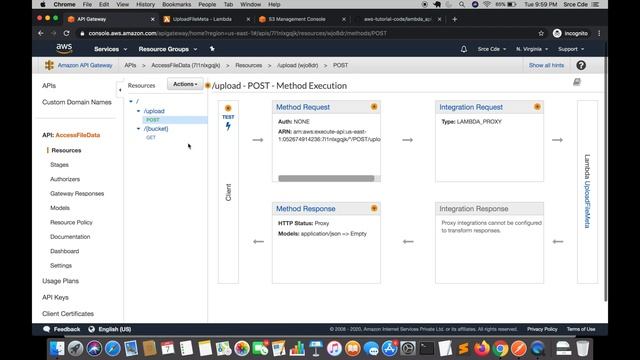Click the hint dot on Integration Request

pyautogui.click(x=537, y=107)
